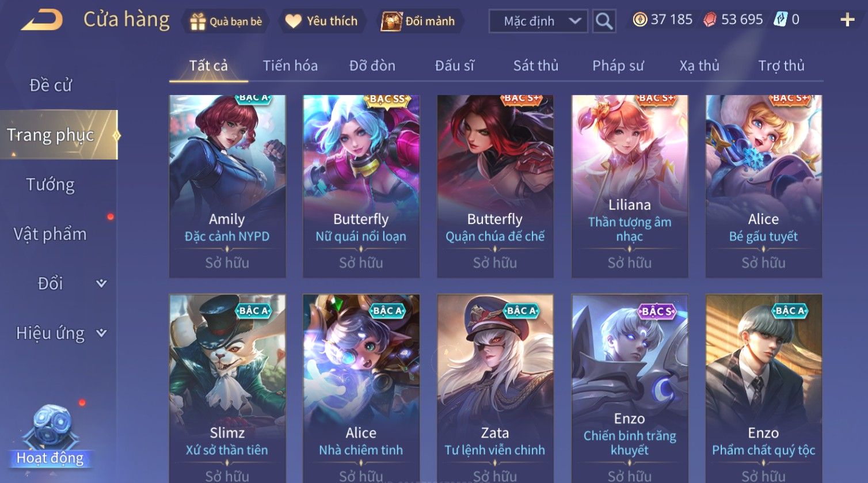Viewport: 868px width, 483px height.
Task: Click the gold coin currency icon
Action: click(x=640, y=20)
